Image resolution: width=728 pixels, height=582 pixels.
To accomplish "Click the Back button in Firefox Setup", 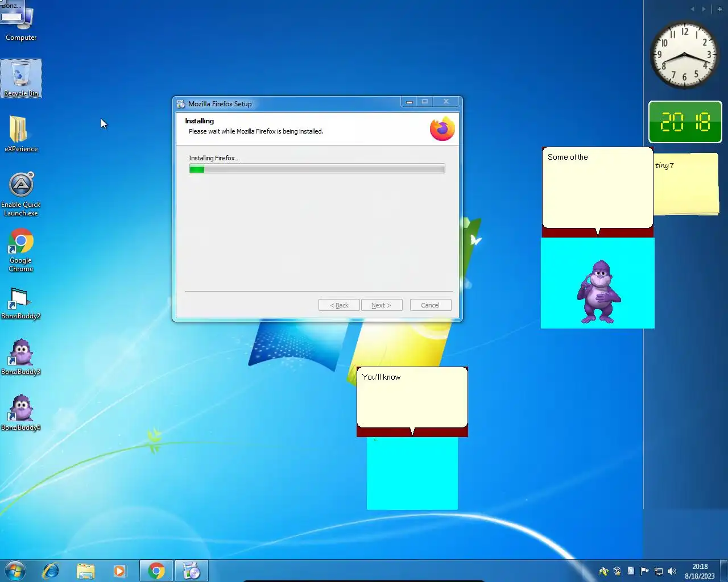I will pyautogui.click(x=339, y=305).
